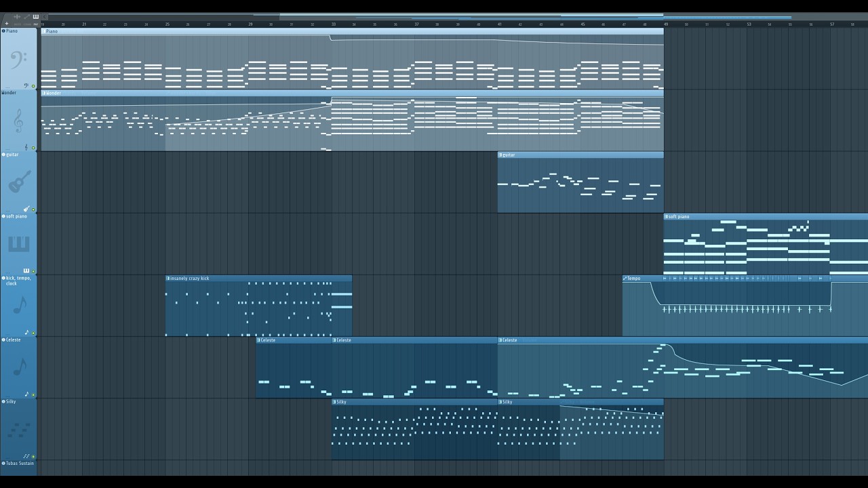
Task: Select the Celeste track name label
Action: click(13, 340)
